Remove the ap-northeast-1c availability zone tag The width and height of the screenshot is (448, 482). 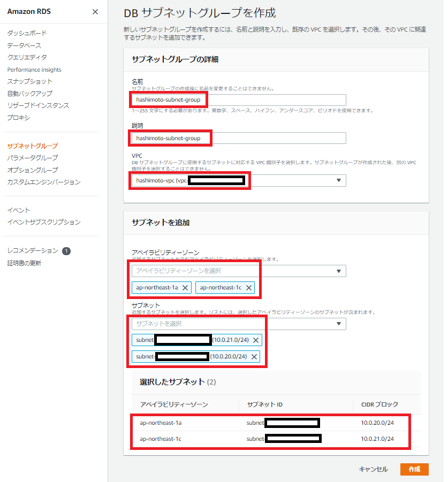[x=249, y=288]
